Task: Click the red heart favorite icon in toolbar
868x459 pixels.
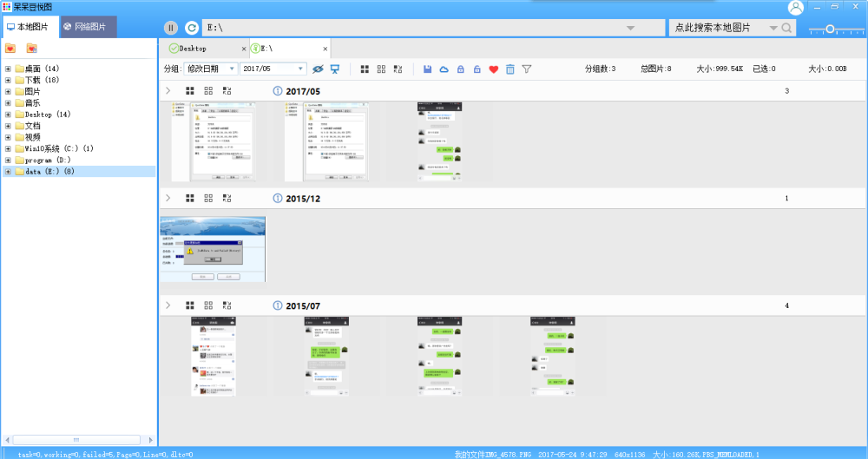Action: tap(493, 69)
